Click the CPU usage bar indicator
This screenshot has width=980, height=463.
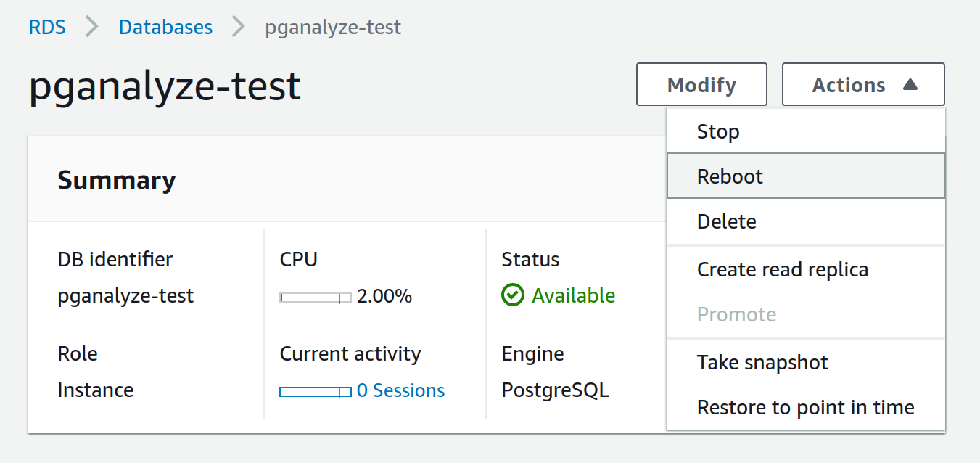(x=316, y=297)
